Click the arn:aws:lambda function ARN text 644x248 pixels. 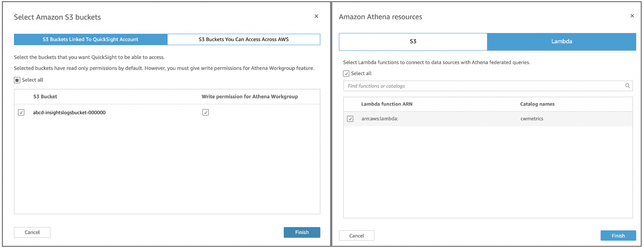point(380,119)
